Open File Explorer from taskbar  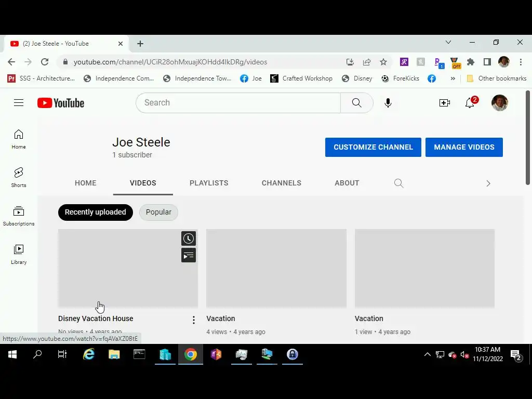(114, 354)
